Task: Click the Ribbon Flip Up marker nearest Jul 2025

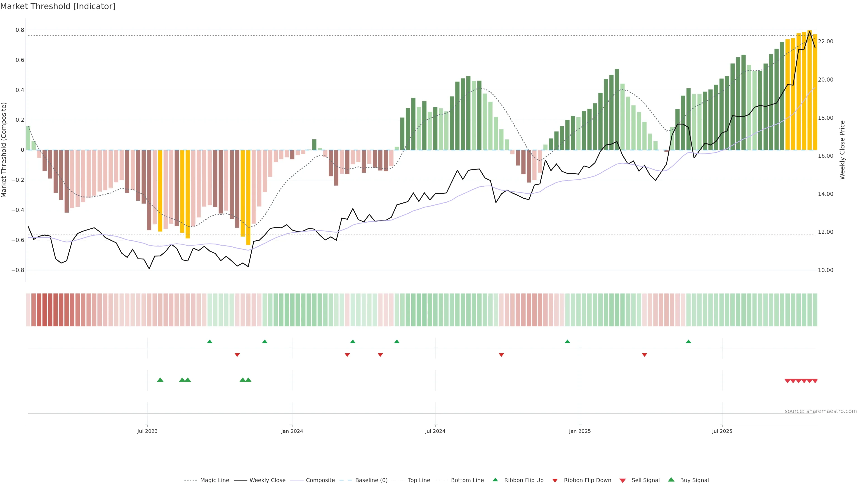Action: point(688,342)
